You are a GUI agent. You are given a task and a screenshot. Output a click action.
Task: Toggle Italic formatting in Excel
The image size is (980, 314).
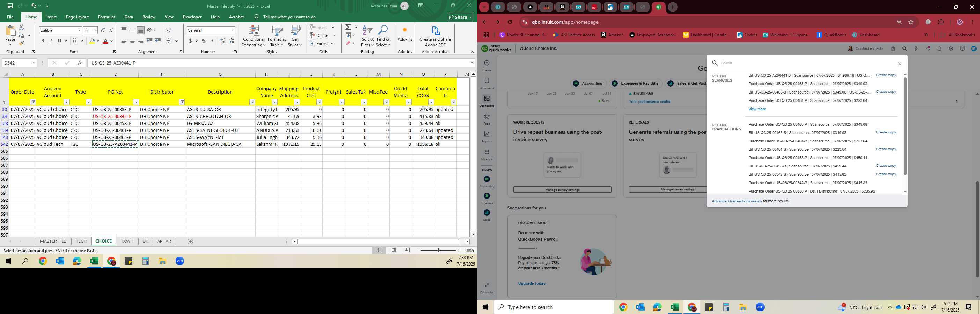point(51,41)
